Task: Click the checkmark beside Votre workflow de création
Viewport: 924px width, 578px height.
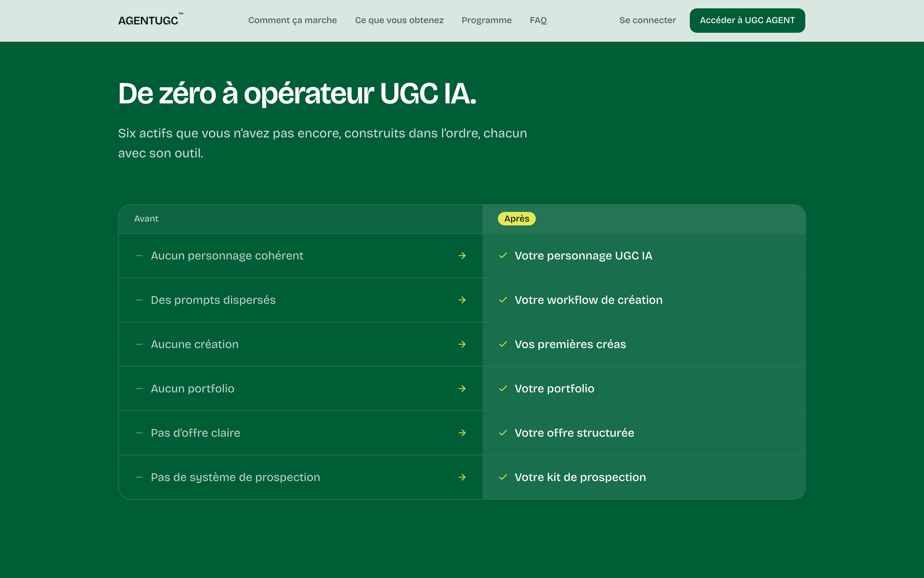Action: (x=503, y=300)
